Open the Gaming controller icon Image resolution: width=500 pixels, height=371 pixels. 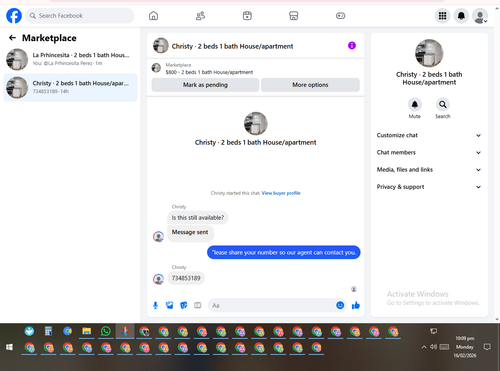point(340,16)
